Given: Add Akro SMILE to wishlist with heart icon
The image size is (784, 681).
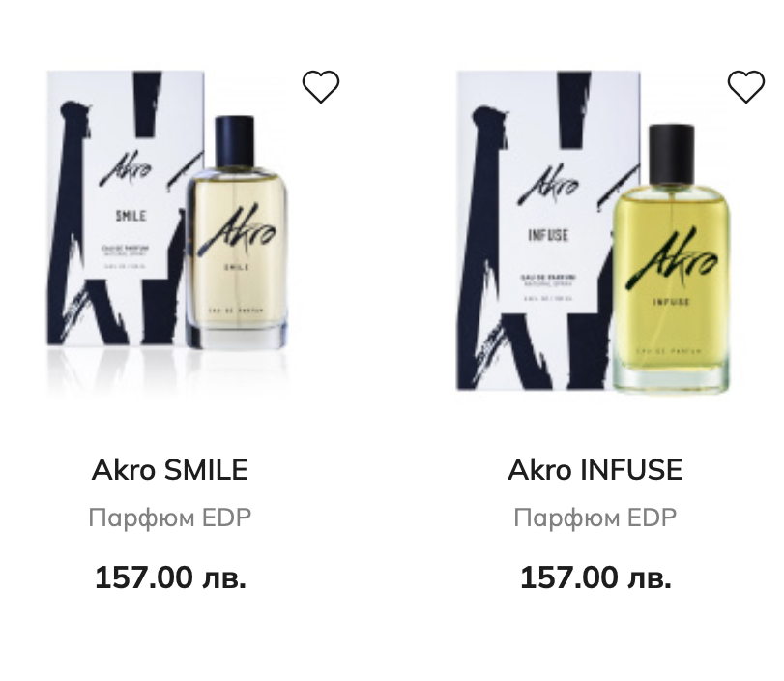Looking at the screenshot, I should (321, 87).
